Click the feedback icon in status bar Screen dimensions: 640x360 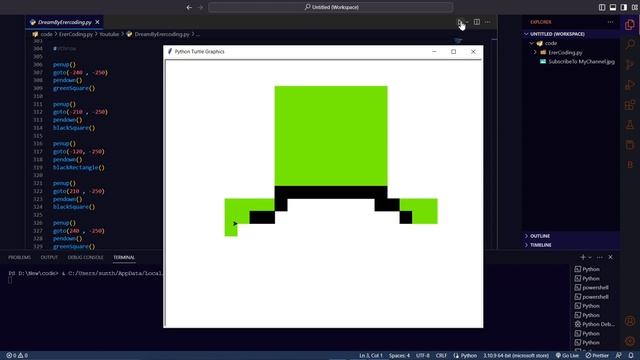(x=619, y=356)
